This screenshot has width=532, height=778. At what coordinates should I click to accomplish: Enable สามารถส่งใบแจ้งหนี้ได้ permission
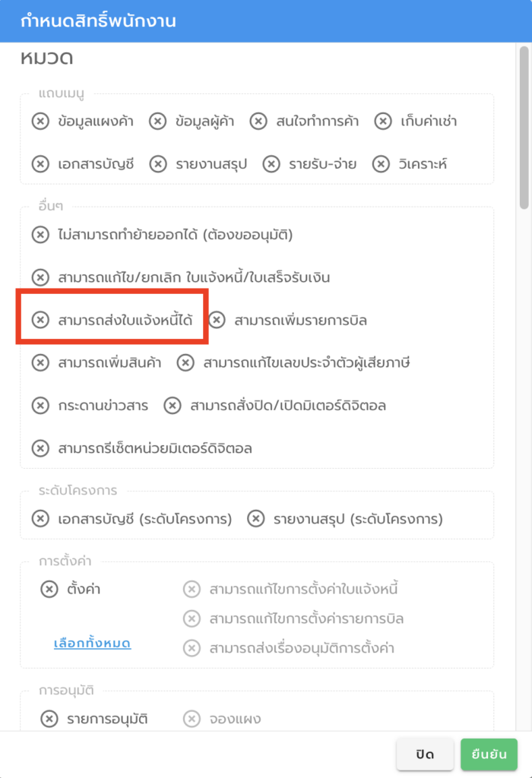[40, 321]
